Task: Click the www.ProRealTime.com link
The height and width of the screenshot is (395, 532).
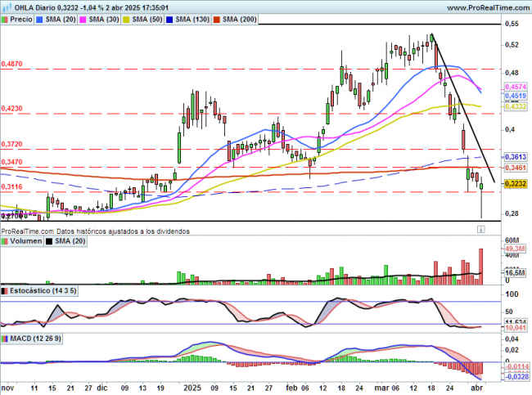Action: (488, 7)
